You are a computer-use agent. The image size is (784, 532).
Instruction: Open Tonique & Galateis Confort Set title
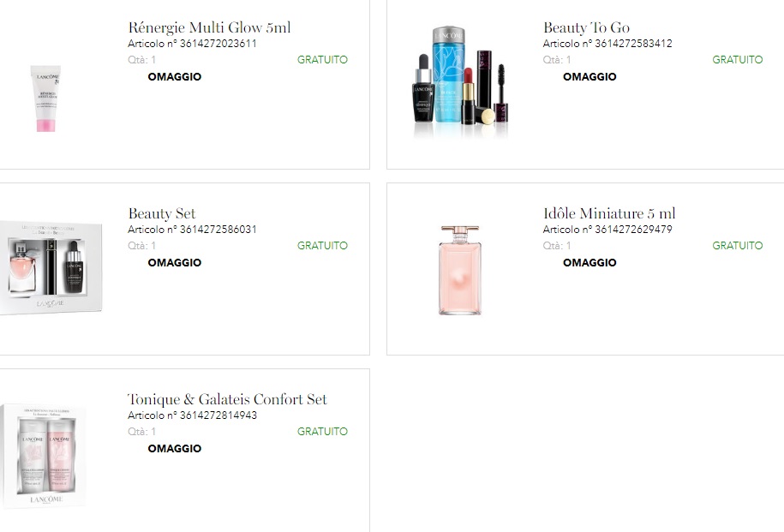pos(228,399)
